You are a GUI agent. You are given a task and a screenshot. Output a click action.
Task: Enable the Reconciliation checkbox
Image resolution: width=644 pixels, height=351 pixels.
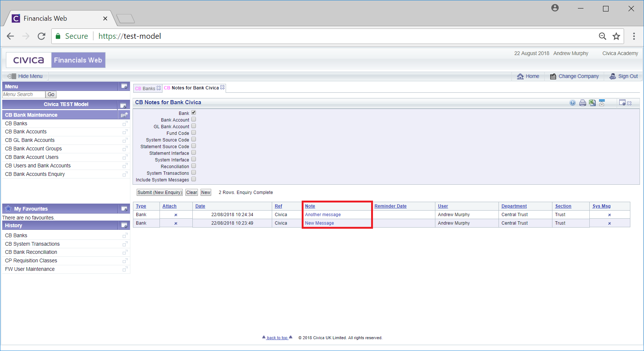coord(193,166)
